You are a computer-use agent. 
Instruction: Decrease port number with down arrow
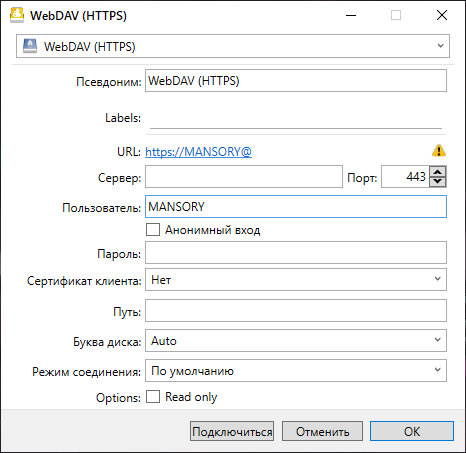tap(437, 182)
